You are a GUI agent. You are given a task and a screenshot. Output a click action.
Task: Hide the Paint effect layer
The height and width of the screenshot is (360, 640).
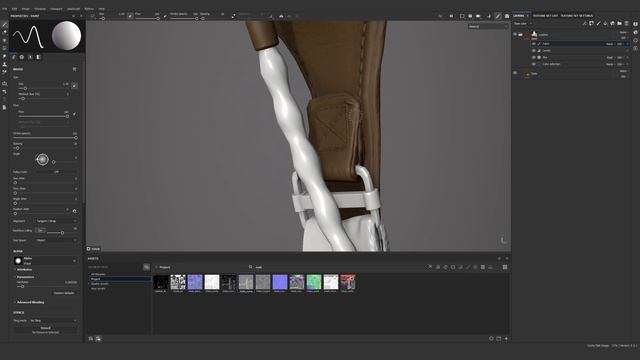[533, 44]
